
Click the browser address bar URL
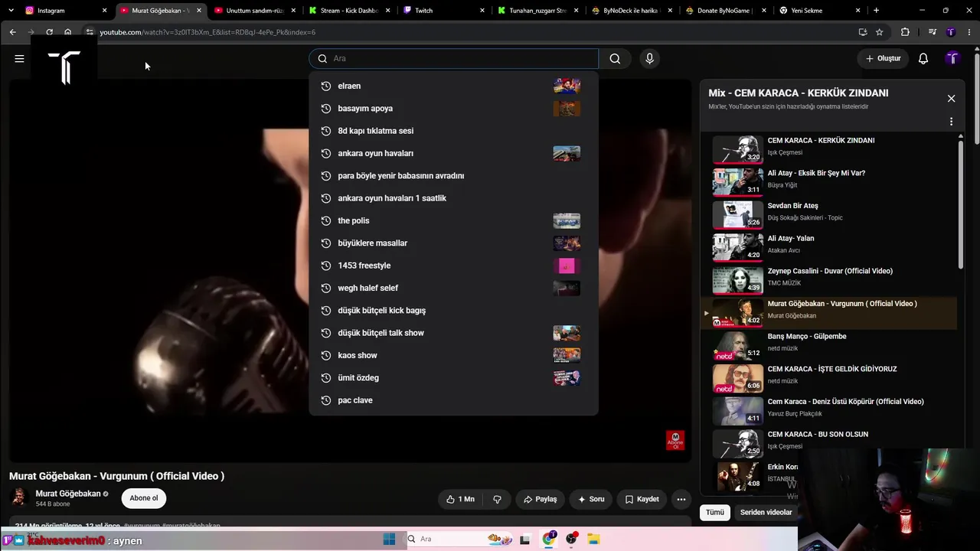(207, 32)
